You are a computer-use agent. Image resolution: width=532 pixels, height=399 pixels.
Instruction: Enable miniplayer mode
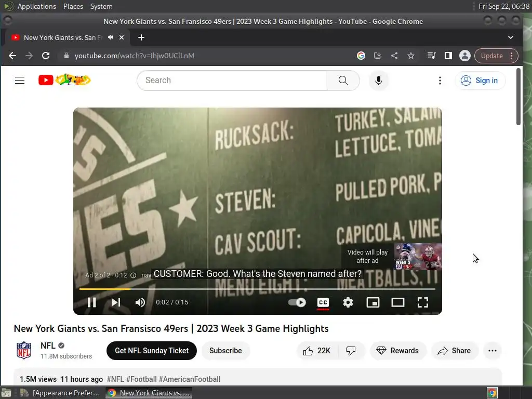tap(373, 302)
